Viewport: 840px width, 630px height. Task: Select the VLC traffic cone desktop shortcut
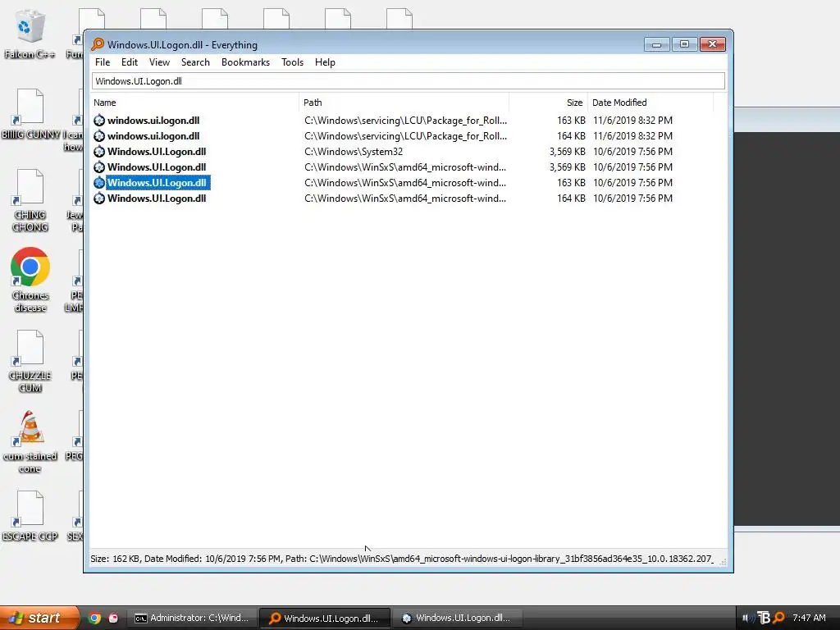point(30,427)
